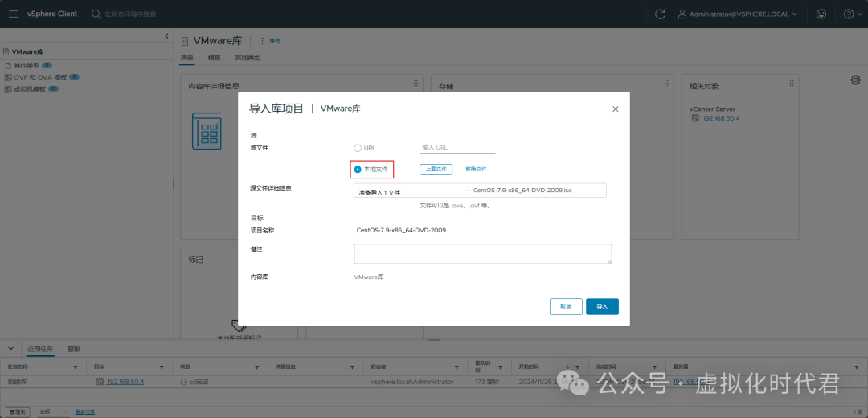Expand the Administrator@VSPHERE.LOCAL user menu
The height and width of the screenshot is (418, 868).
[738, 14]
